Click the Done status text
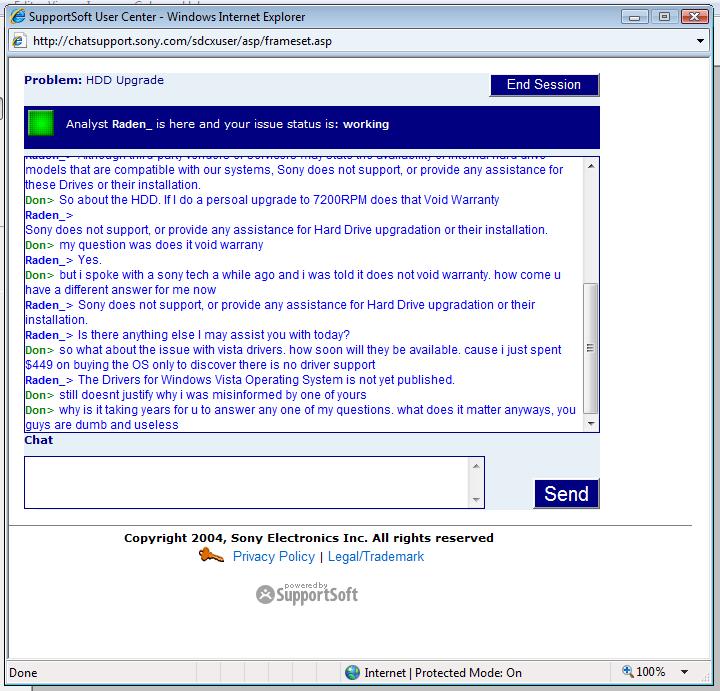Viewport: 720px width, 691px height. point(23,673)
